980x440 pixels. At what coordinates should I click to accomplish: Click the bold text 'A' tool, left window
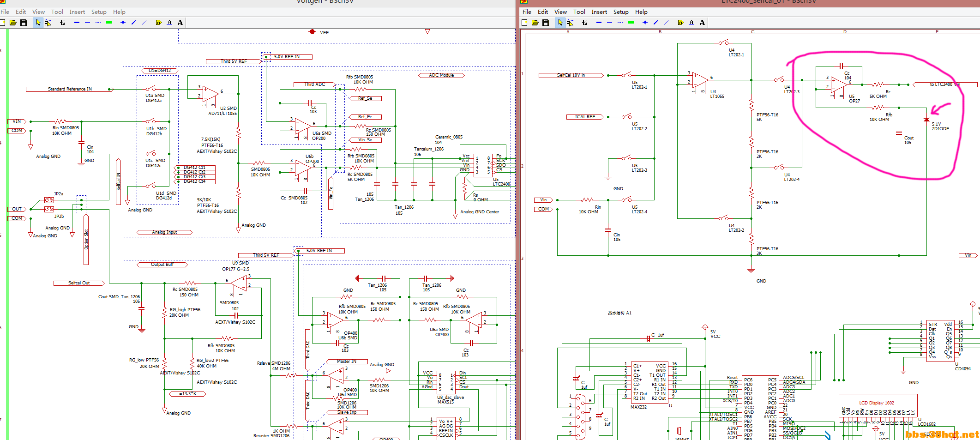click(x=180, y=23)
